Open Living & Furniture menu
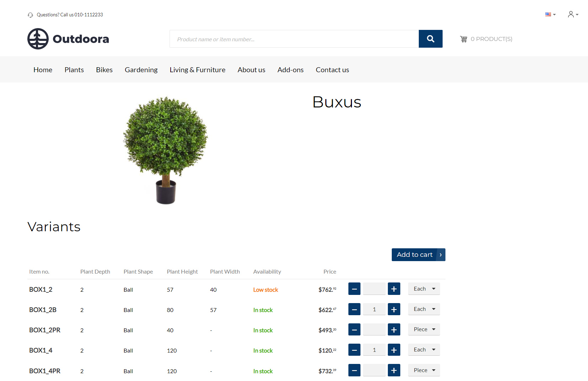 pyautogui.click(x=198, y=70)
